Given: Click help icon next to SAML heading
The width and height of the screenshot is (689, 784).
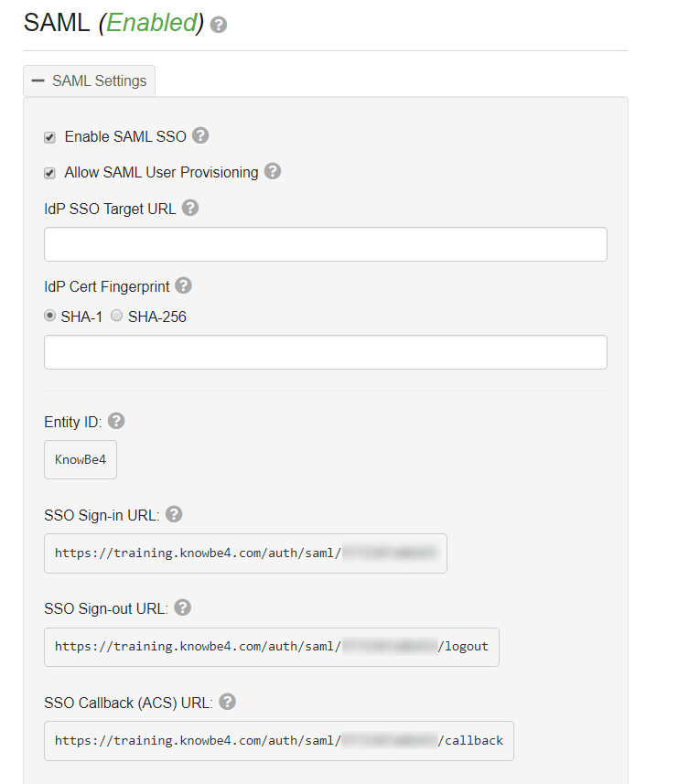Looking at the screenshot, I should tap(219, 26).
